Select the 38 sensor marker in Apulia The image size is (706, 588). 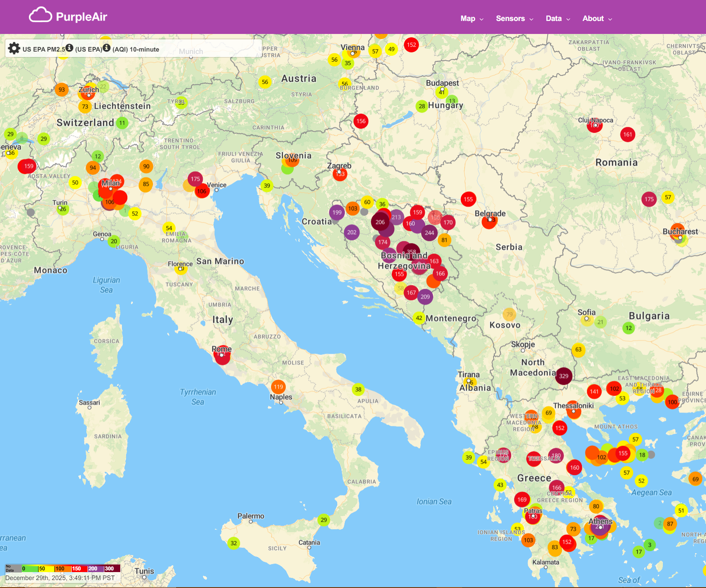358,389
